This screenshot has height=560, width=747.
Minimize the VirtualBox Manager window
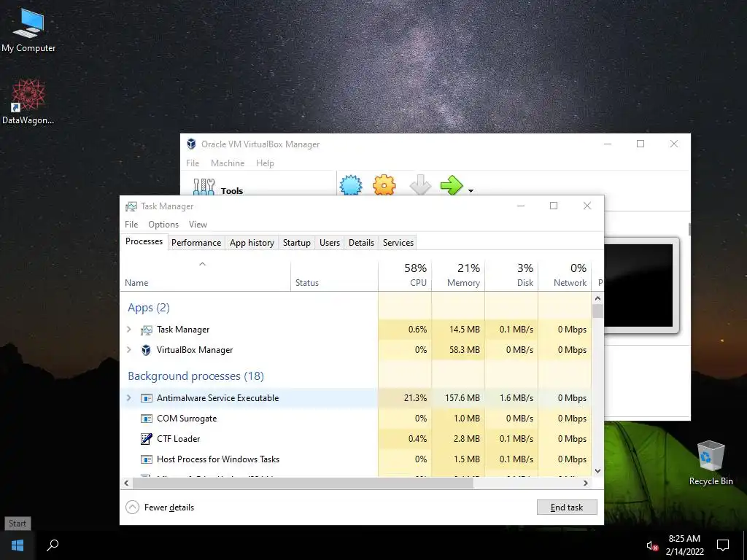(x=608, y=144)
